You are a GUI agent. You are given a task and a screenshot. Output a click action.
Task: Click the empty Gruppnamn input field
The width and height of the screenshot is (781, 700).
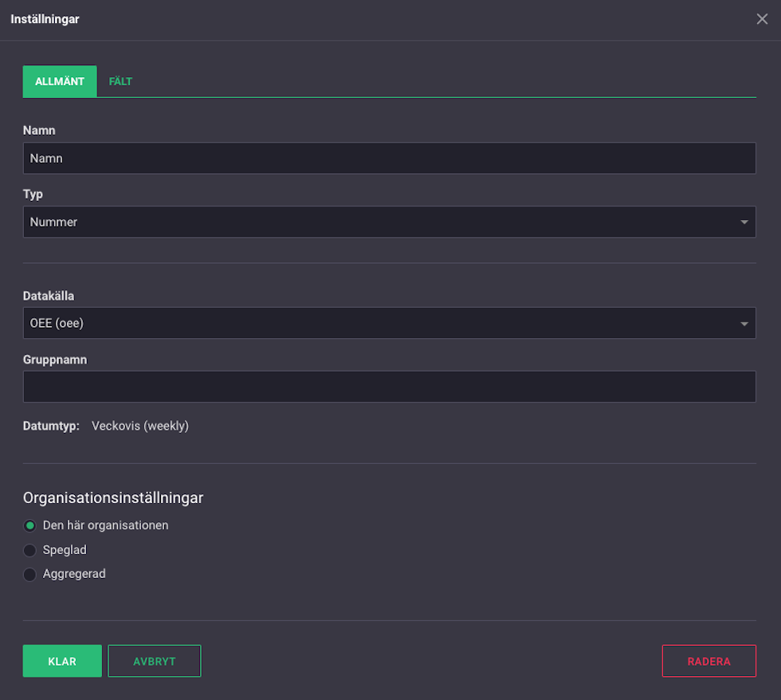(389, 387)
